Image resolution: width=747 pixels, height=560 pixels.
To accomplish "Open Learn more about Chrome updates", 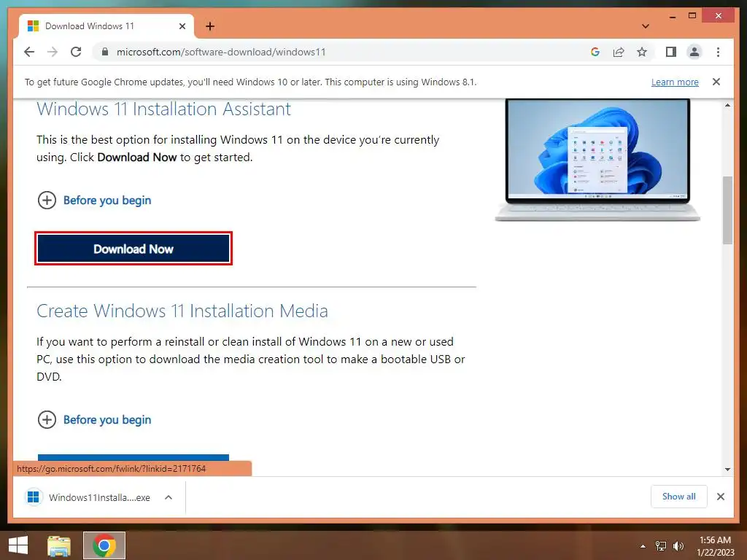I will (675, 82).
